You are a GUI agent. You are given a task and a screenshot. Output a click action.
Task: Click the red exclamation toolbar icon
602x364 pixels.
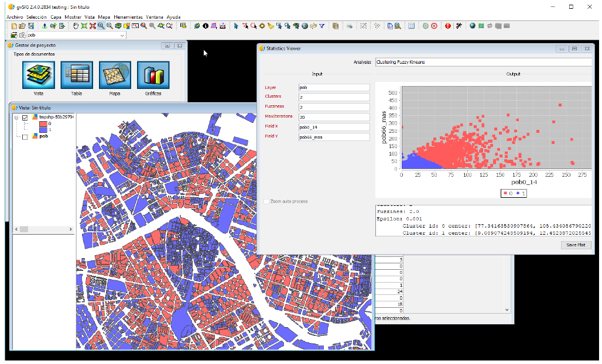pyautogui.click(x=448, y=26)
